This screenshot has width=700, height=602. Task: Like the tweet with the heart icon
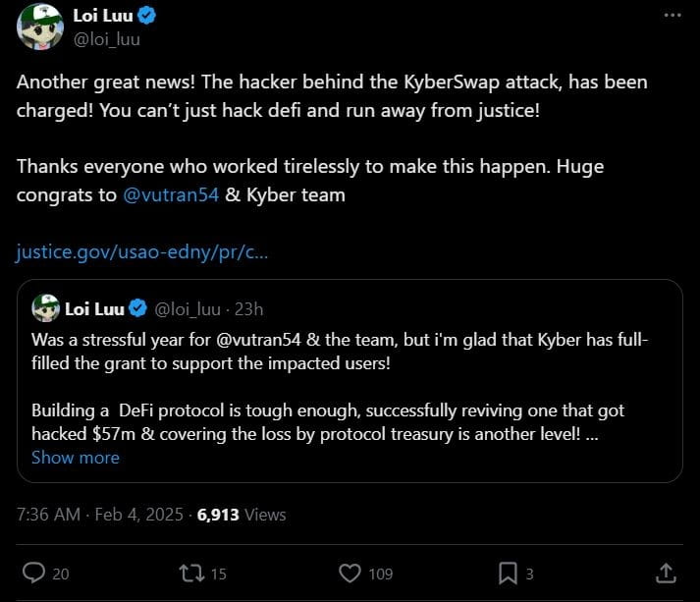pyautogui.click(x=350, y=573)
